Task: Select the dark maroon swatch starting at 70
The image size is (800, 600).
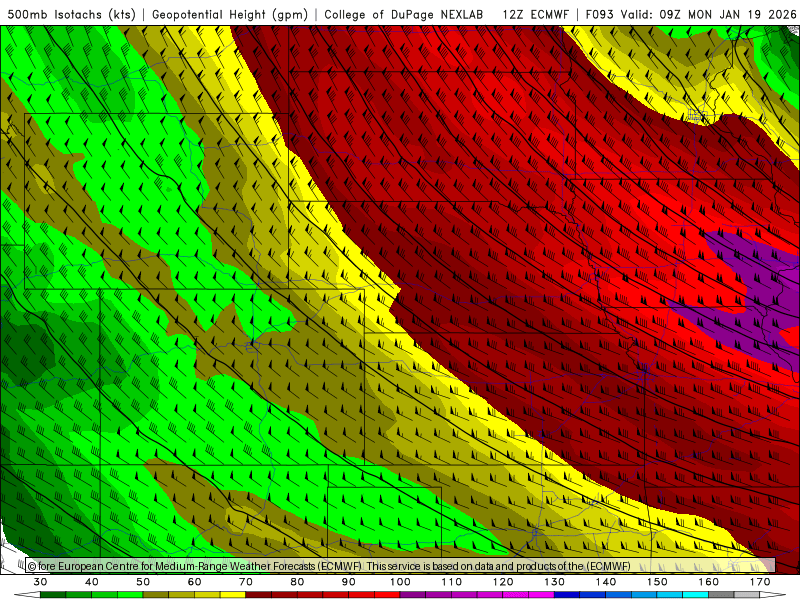Action: click(x=259, y=595)
